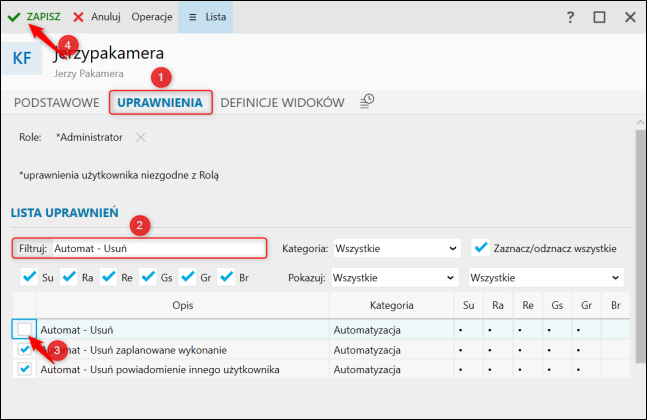
Task: Switch to the Podstawowe tab
Action: click(56, 102)
